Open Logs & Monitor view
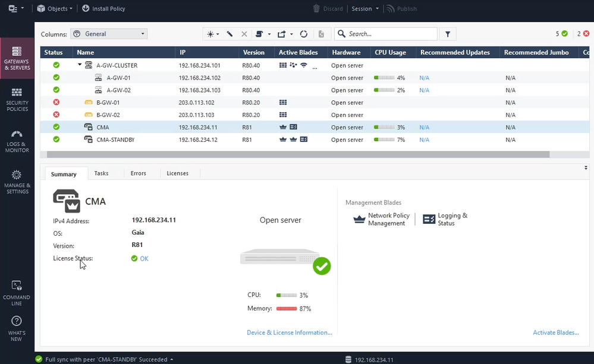The width and height of the screenshot is (594, 364). tap(17, 141)
